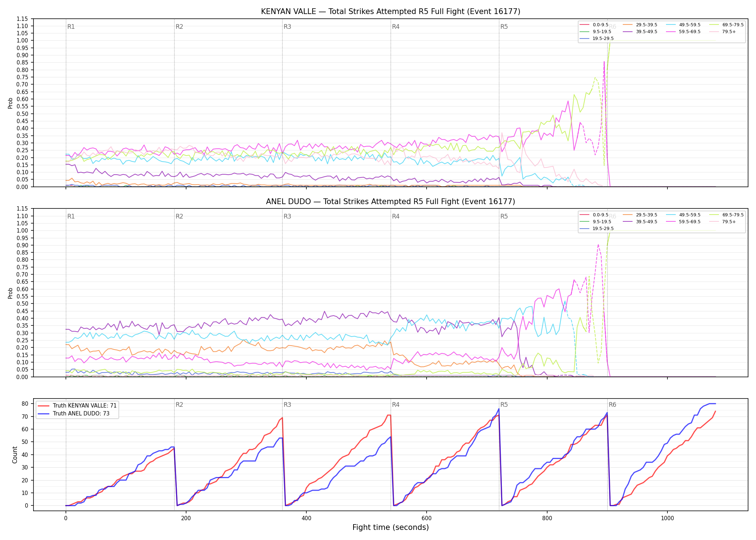Click R1 marker in ANEL DUDO chart
This screenshot has height=540, width=756.
(x=71, y=216)
